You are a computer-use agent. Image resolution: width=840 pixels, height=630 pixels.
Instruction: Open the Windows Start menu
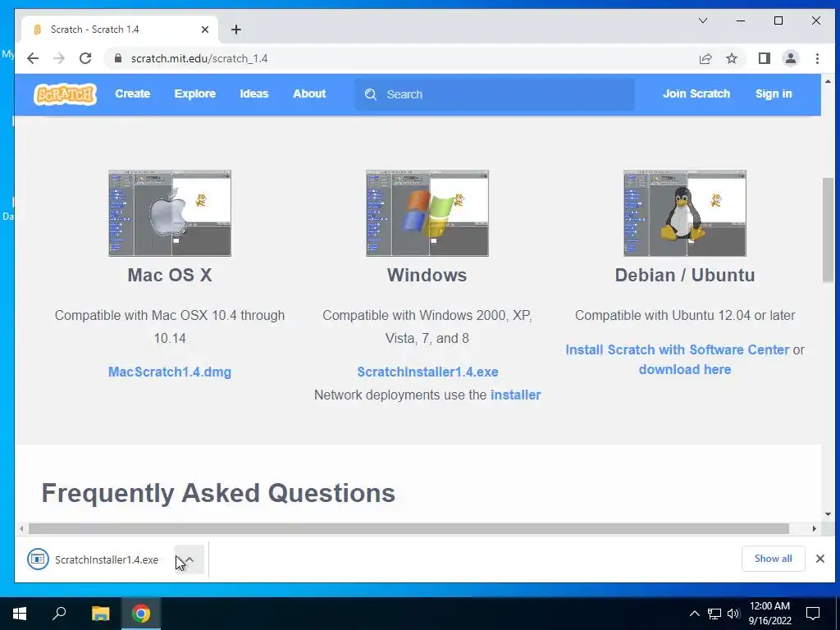tap(20, 614)
